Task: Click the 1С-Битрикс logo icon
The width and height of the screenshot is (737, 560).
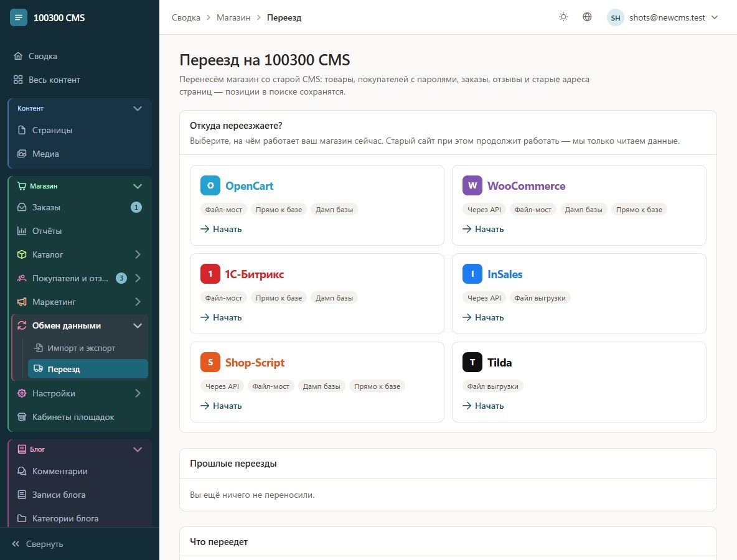Action: tap(210, 274)
